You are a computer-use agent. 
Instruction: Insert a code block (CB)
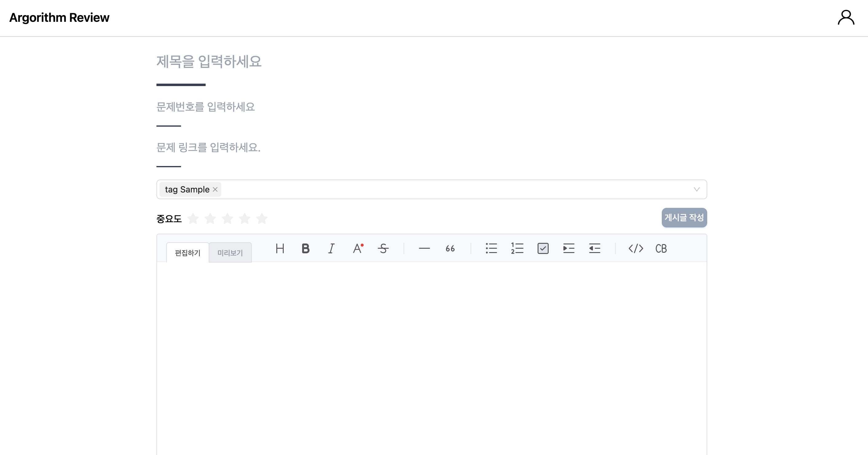pyautogui.click(x=661, y=248)
